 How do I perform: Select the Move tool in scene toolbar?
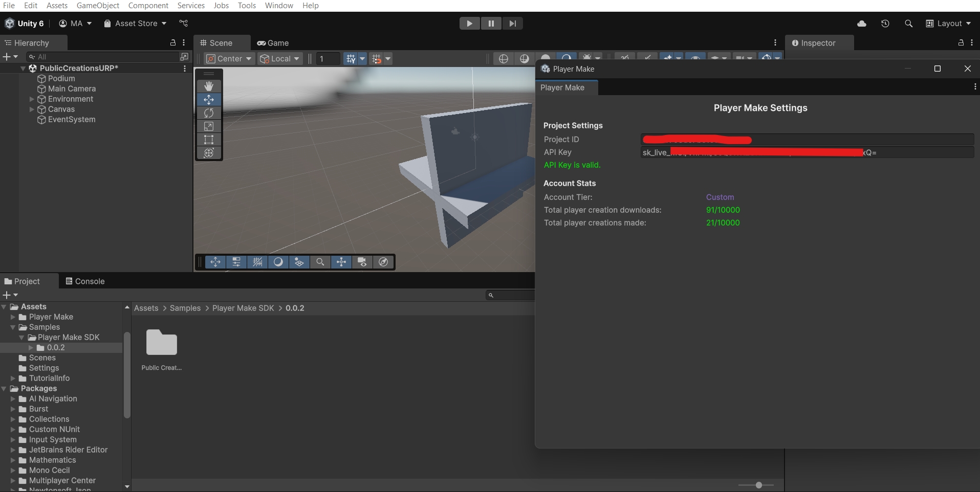pyautogui.click(x=209, y=99)
